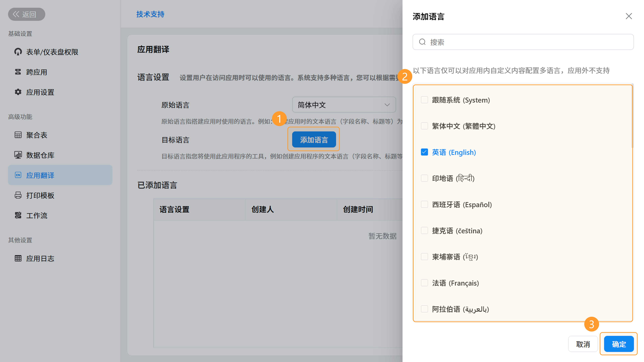
Task: Click the 目标语言 label
Action: point(175,140)
